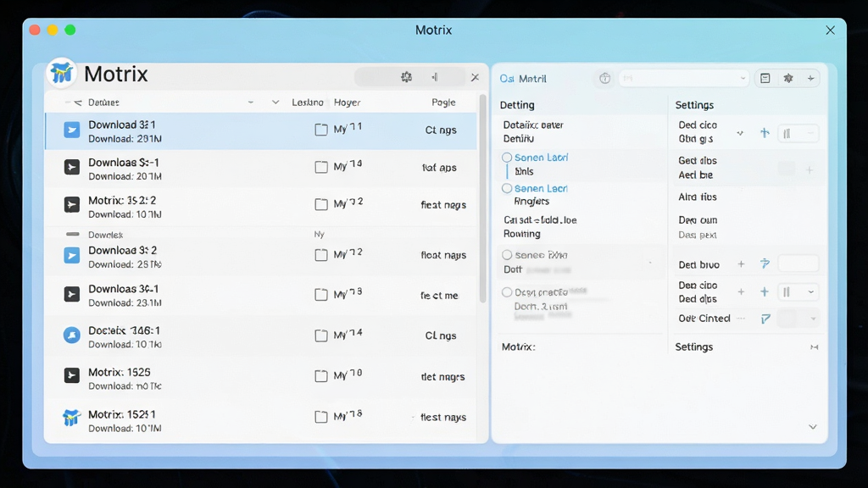Click the play icon for Downloads 3¢-1
The width and height of the screenshot is (868, 488).
(x=71, y=294)
